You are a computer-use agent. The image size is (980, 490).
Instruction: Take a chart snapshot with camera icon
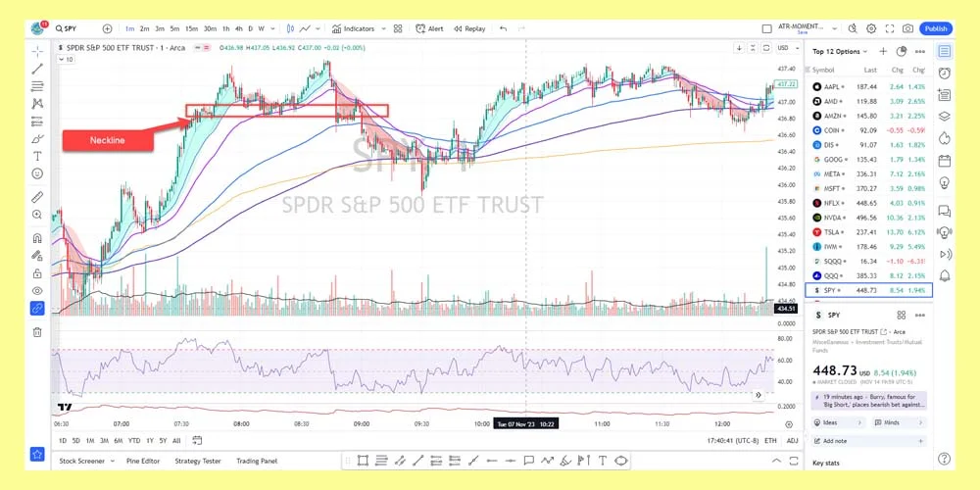pos(908,28)
